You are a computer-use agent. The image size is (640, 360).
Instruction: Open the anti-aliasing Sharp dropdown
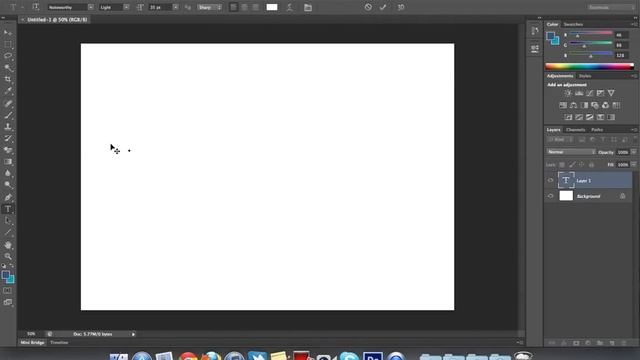click(x=210, y=7)
